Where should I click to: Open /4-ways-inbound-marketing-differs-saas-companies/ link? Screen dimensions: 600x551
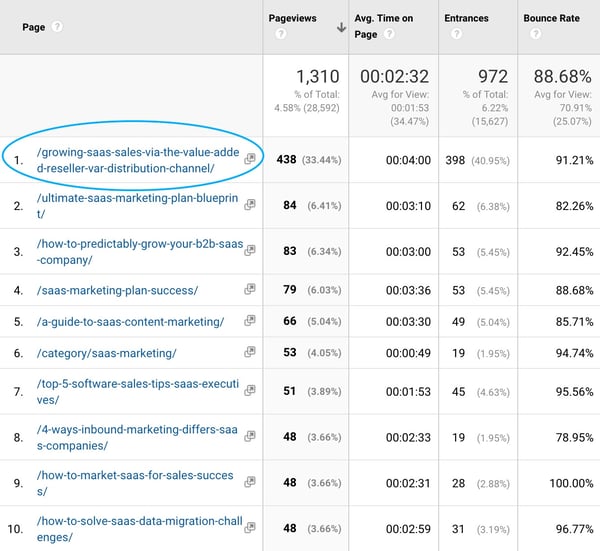click(x=137, y=437)
